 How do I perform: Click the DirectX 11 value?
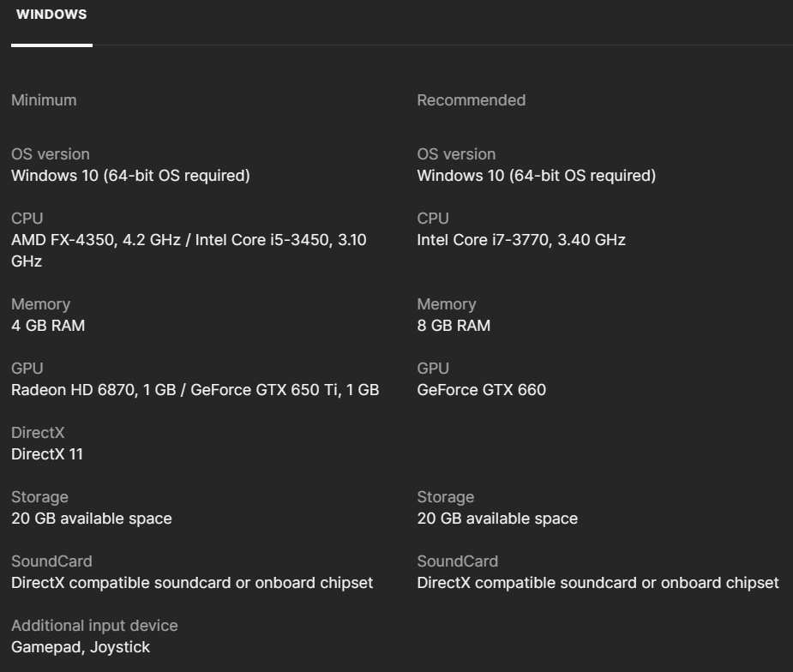(47, 454)
